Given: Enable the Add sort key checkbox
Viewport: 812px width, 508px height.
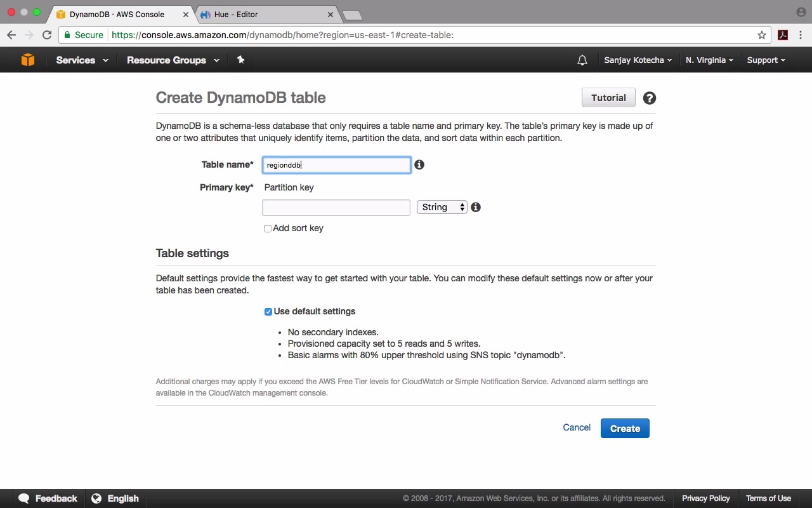Looking at the screenshot, I should point(268,229).
